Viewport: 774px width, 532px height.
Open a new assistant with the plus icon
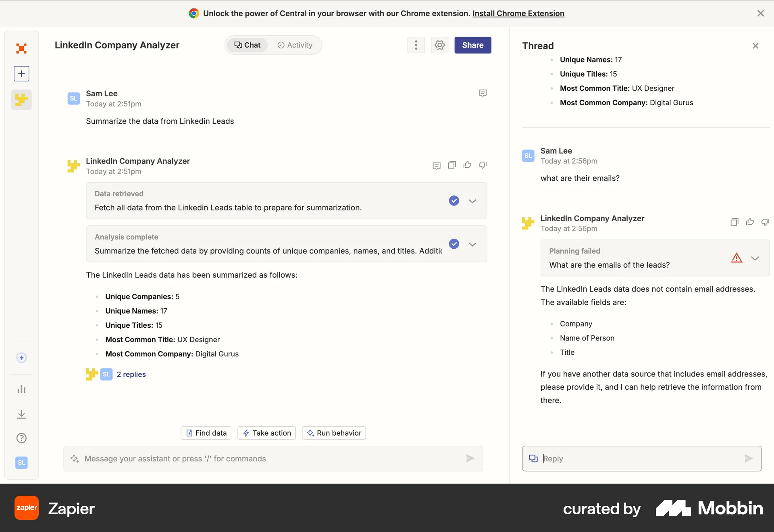21,73
